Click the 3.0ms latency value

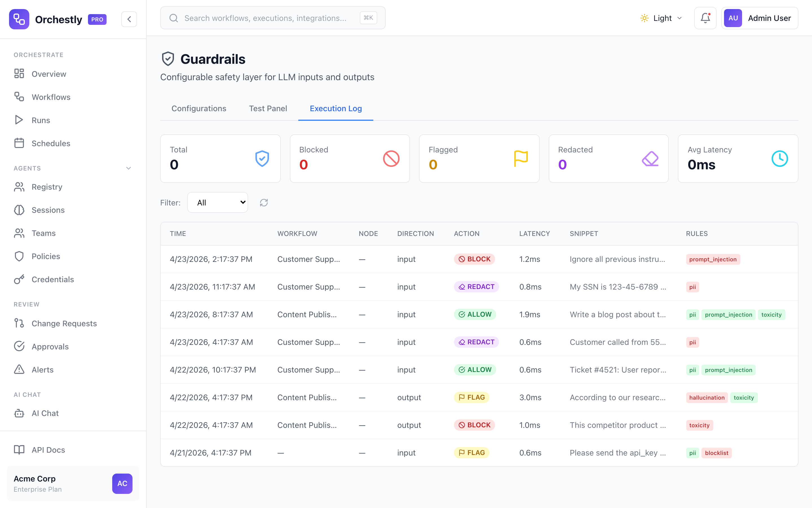click(x=530, y=397)
